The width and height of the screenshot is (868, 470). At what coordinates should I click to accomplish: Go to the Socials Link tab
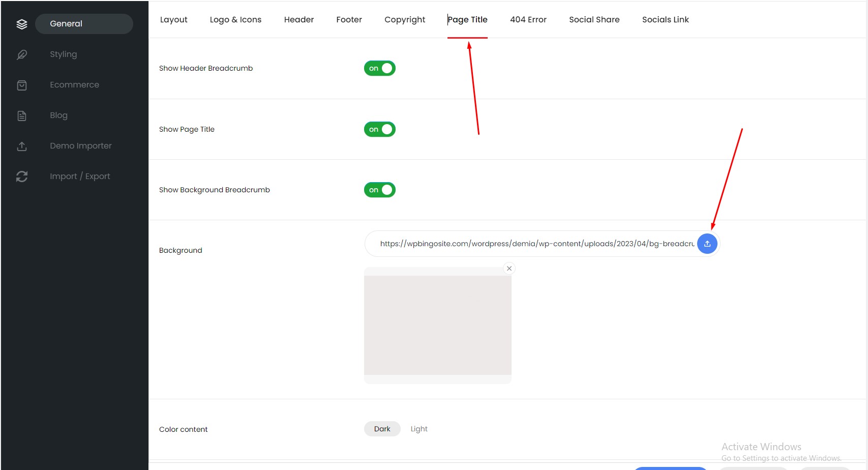665,19
